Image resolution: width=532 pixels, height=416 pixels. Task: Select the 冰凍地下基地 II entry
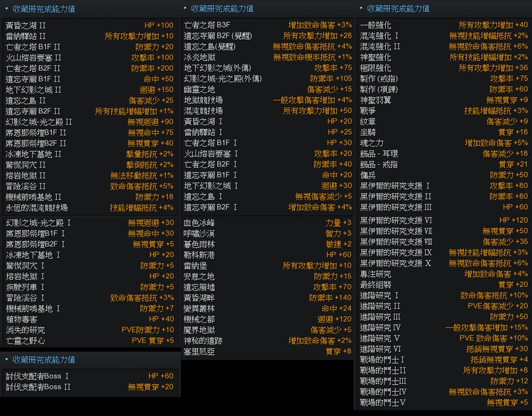(33, 154)
